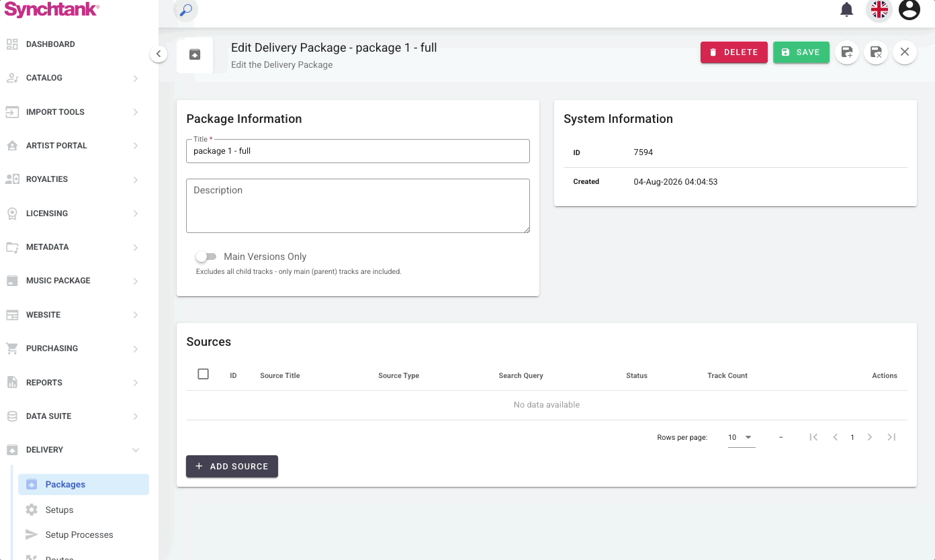
Task: Go to next page of Sources
Action: pyautogui.click(x=870, y=437)
